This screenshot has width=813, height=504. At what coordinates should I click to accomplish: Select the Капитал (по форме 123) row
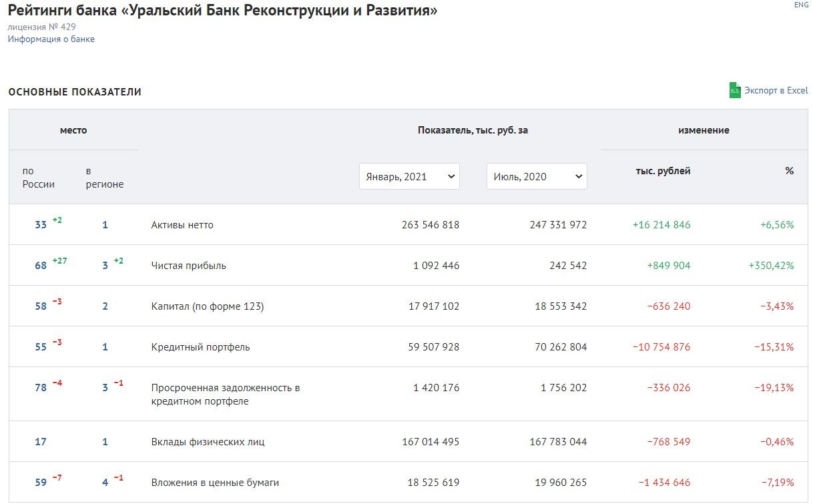(208, 306)
